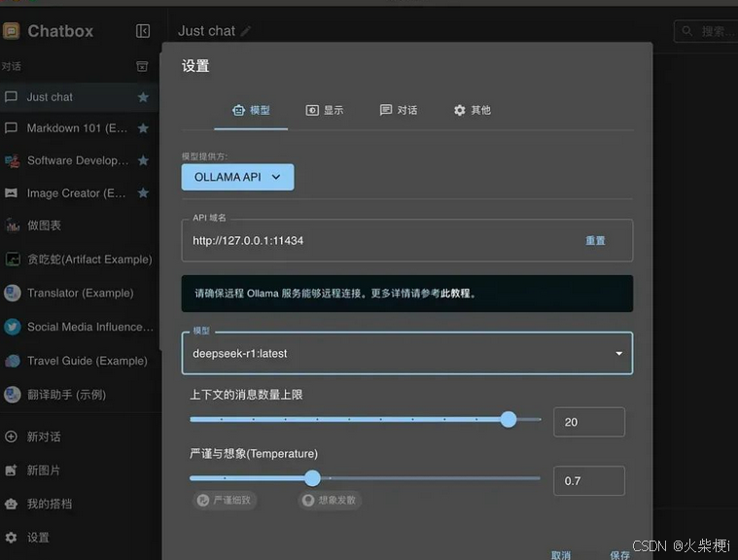
Task: Toggle the star on Image Creator conversation
Action: [143, 192]
